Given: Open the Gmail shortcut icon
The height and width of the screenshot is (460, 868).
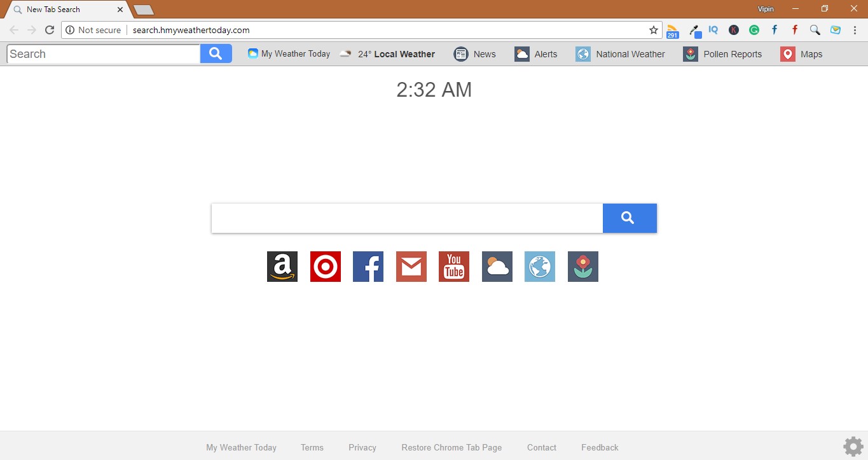Looking at the screenshot, I should pos(411,267).
